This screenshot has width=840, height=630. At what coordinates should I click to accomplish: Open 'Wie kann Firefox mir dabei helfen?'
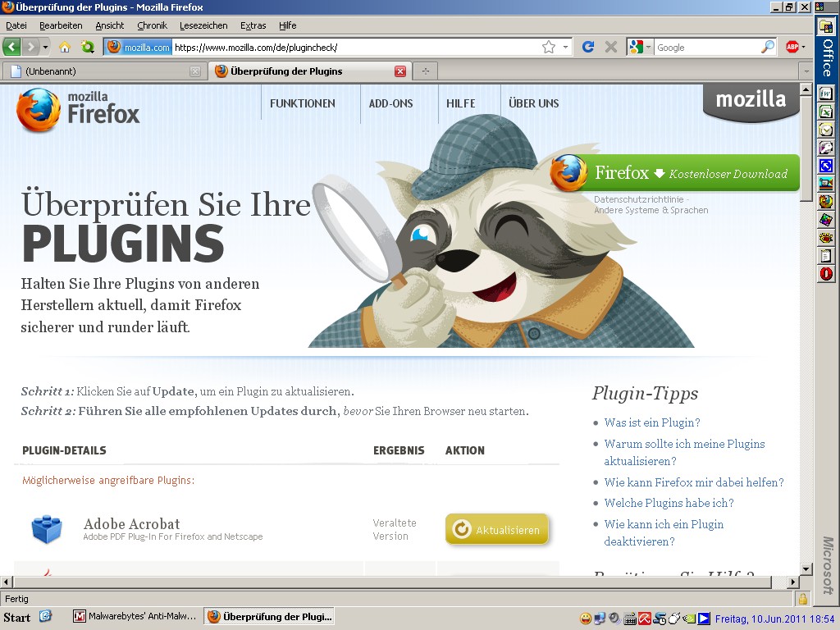pos(694,482)
